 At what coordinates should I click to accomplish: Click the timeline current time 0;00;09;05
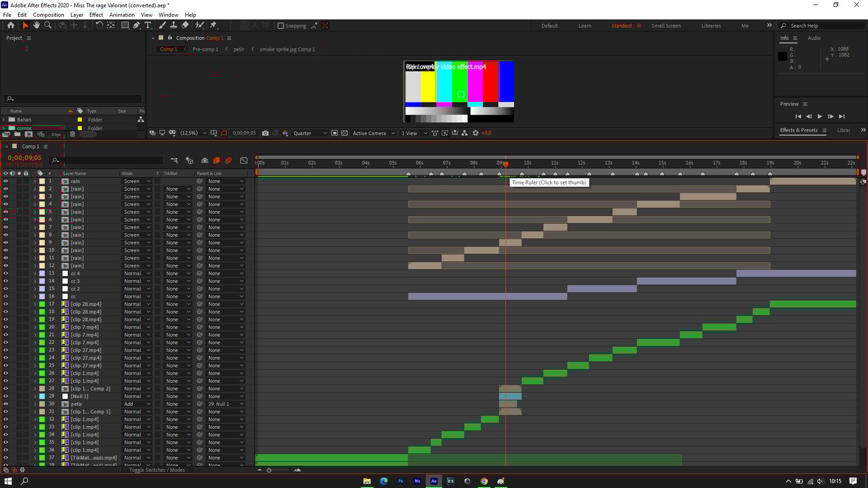pyautogui.click(x=24, y=157)
